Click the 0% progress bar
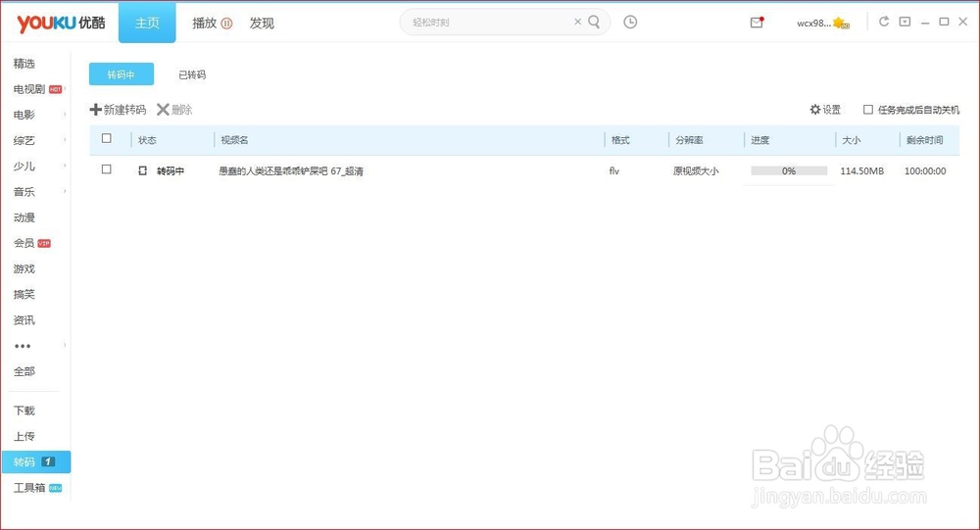Viewport: 980px width, 530px height. [x=789, y=170]
